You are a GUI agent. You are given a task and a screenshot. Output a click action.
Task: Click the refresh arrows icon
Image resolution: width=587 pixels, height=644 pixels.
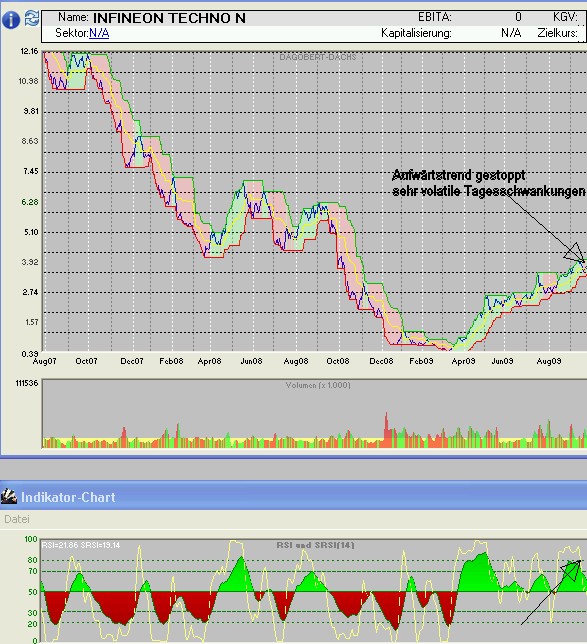tap(31, 18)
